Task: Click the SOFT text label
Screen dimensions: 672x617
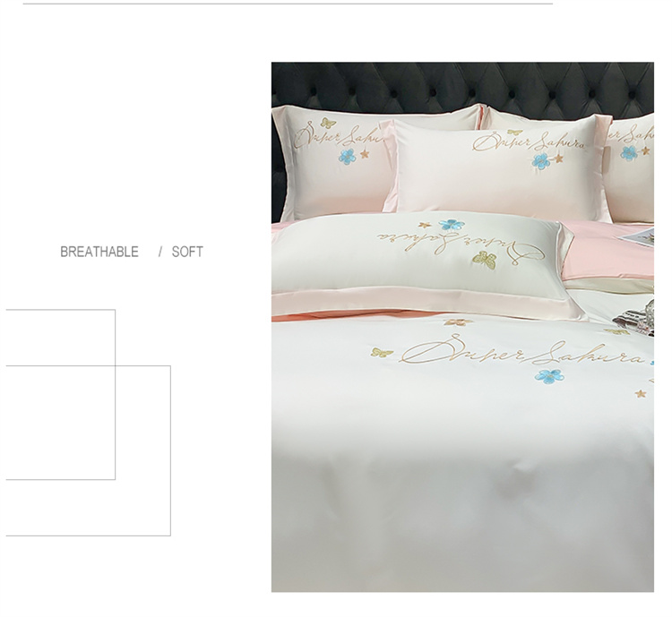Action: click(x=187, y=252)
